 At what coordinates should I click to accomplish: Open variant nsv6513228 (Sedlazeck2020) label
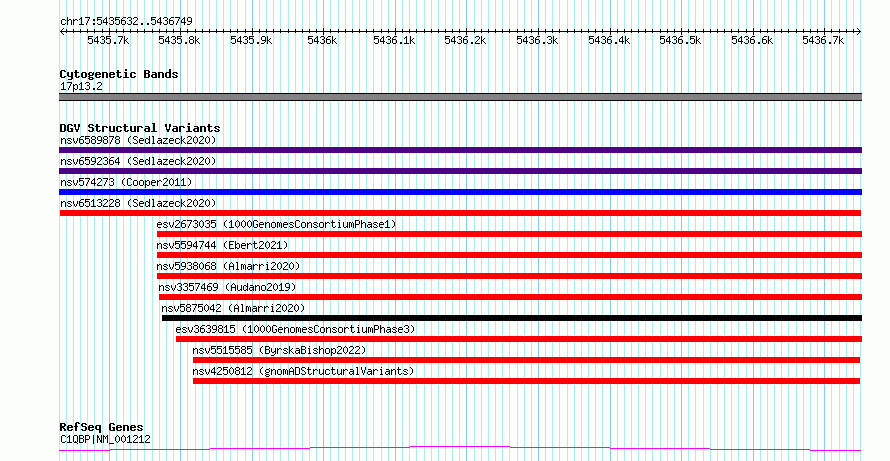click(138, 203)
